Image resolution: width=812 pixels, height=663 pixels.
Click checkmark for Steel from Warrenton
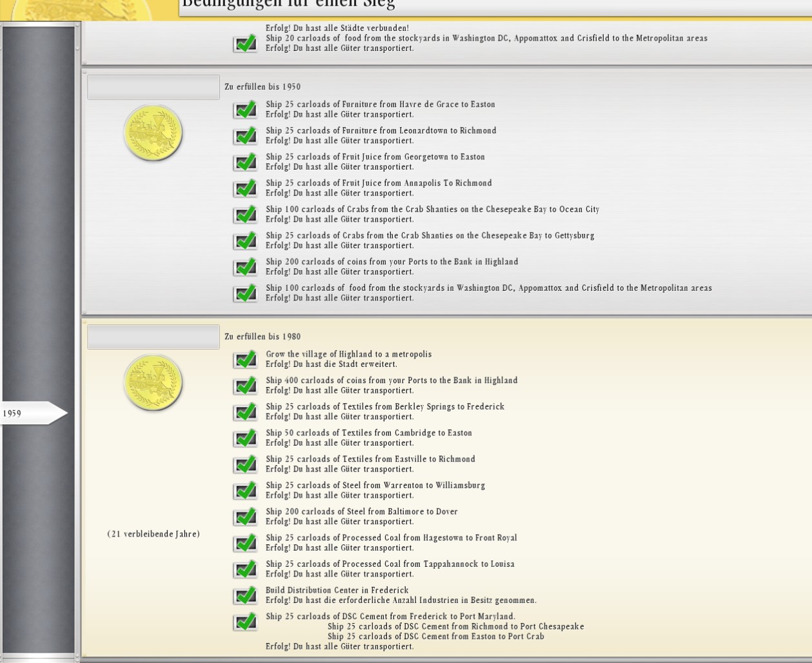[245, 491]
